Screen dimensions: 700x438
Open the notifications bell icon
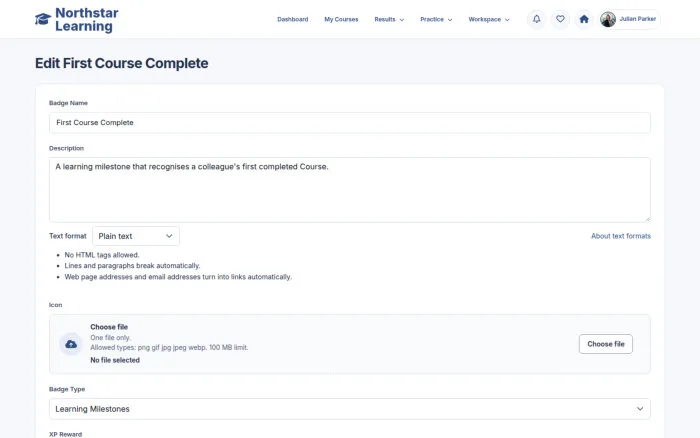click(537, 19)
